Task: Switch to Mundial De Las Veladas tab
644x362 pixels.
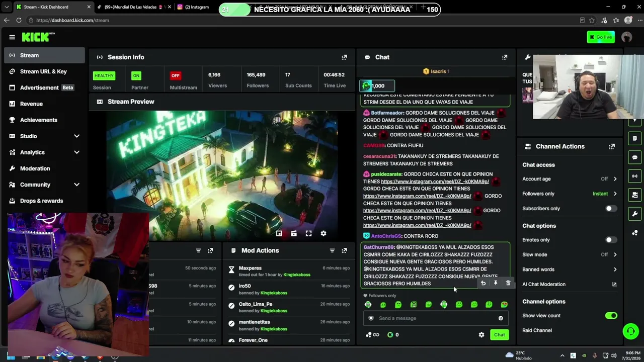Action: (133, 7)
